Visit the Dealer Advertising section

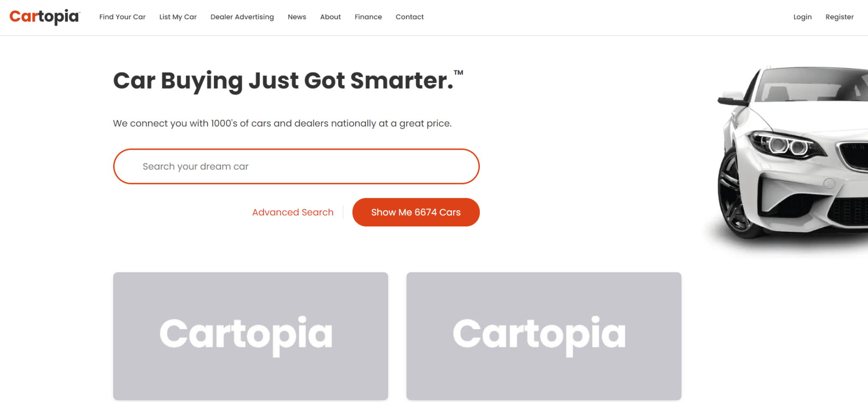[x=242, y=17]
